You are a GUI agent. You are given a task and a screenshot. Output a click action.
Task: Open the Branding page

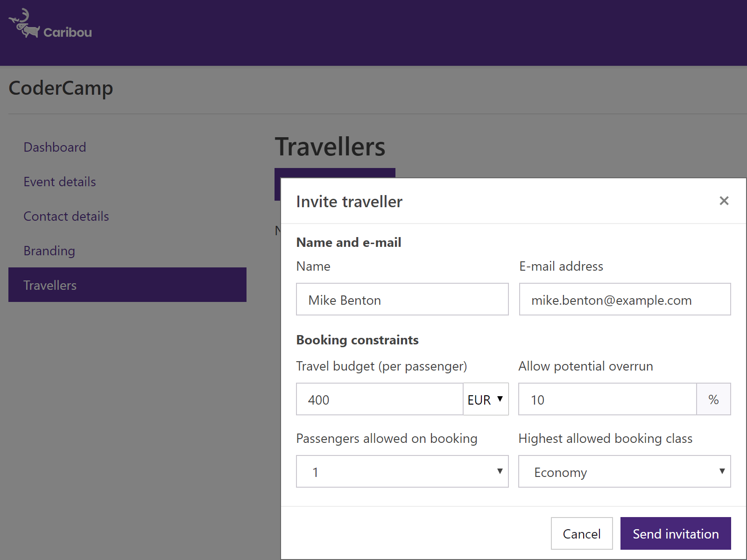49,251
